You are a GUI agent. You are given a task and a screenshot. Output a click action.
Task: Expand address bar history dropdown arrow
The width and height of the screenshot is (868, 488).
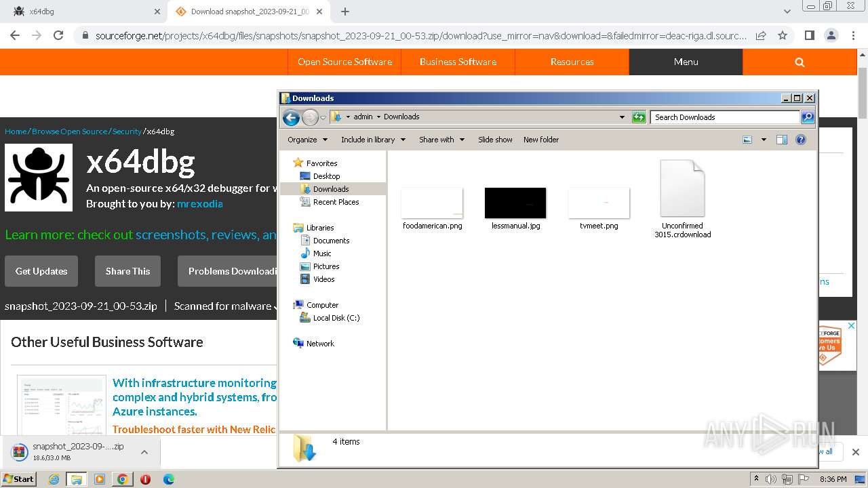click(622, 117)
